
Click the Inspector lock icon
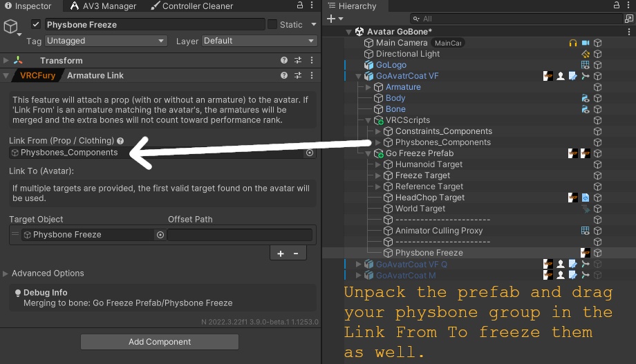(300, 6)
